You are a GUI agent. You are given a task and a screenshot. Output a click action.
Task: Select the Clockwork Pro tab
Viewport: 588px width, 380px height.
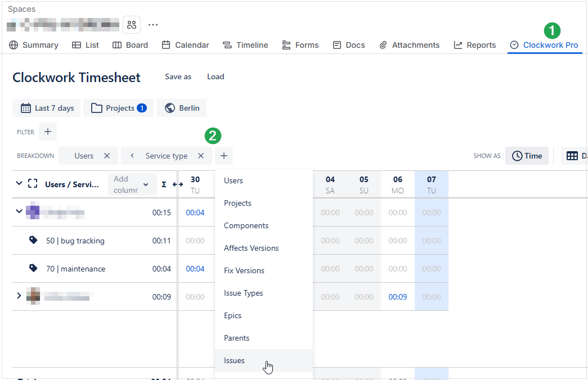coord(544,45)
